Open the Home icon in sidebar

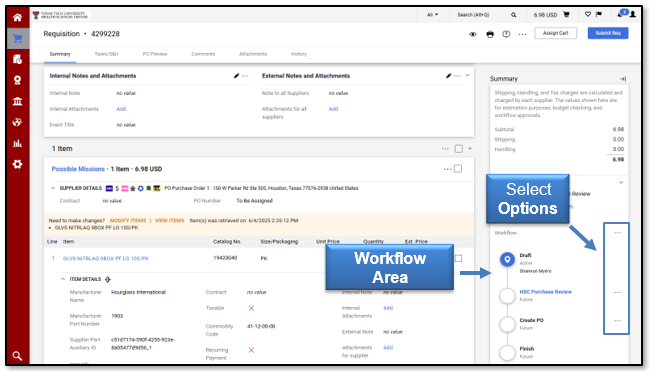(x=17, y=17)
